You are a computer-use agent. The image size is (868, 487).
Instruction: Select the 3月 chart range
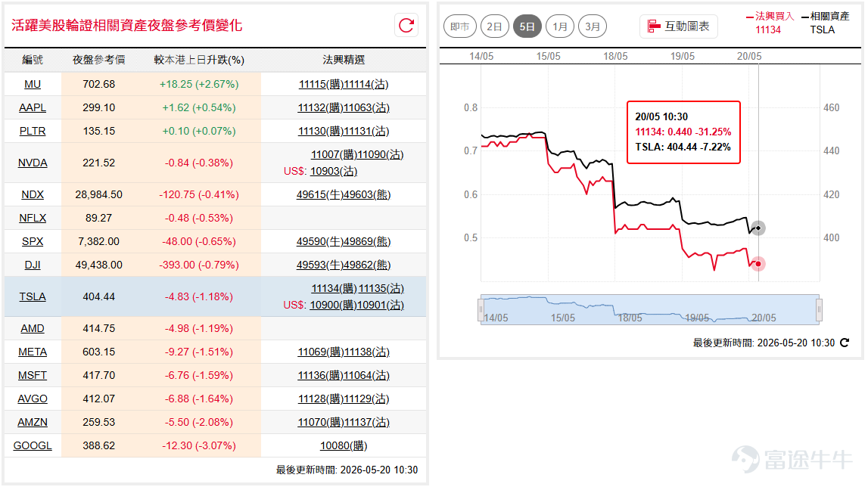click(x=593, y=26)
